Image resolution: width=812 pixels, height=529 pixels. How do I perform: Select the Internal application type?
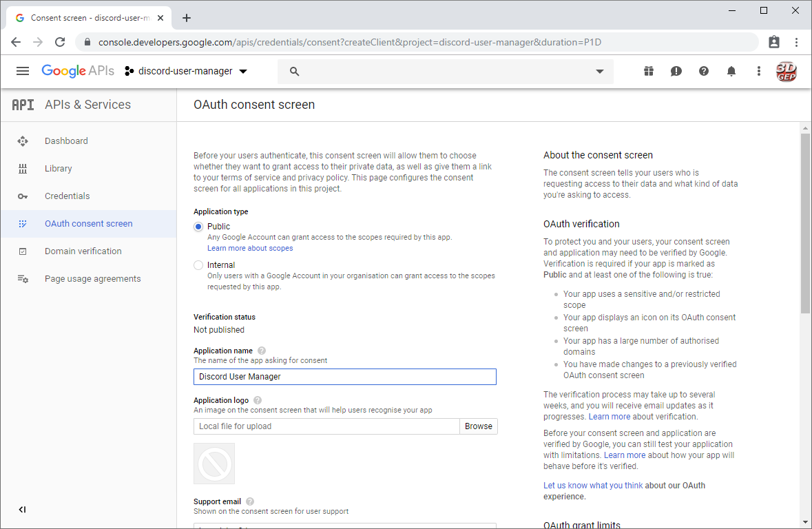pos(198,265)
